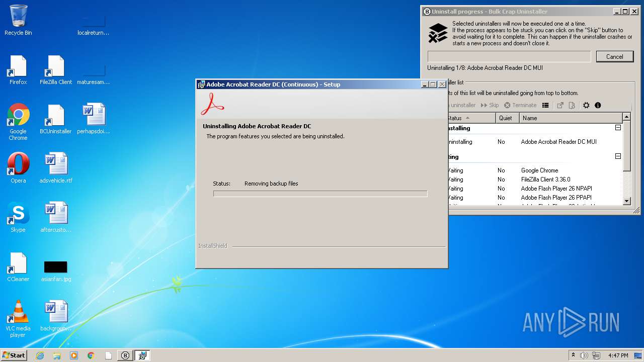Select Adobe Flash Player 26 PPAPI row
Screen dimensions: 644x362
click(535, 198)
